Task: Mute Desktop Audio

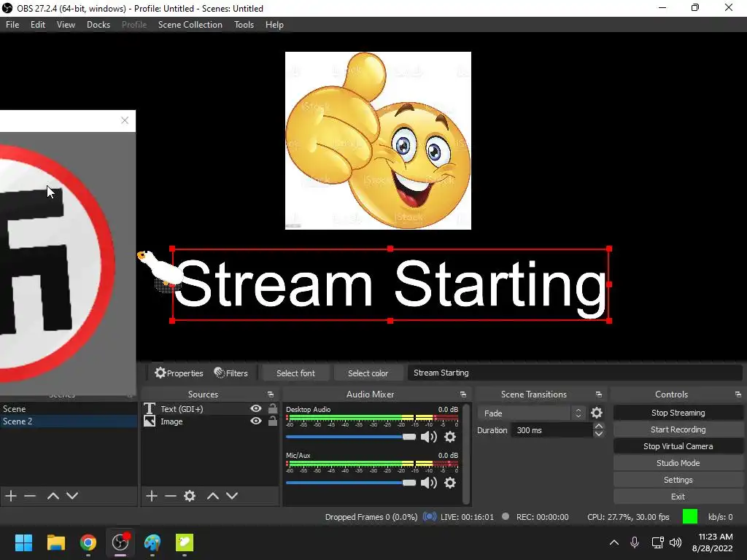Action: tap(429, 437)
